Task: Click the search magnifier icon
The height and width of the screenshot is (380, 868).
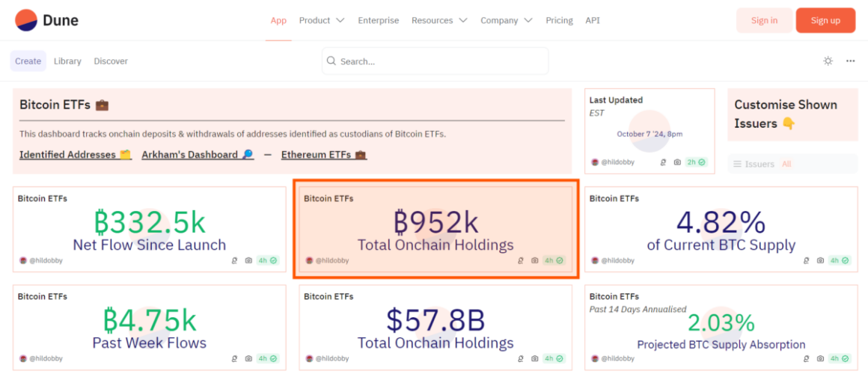Action: click(x=331, y=61)
